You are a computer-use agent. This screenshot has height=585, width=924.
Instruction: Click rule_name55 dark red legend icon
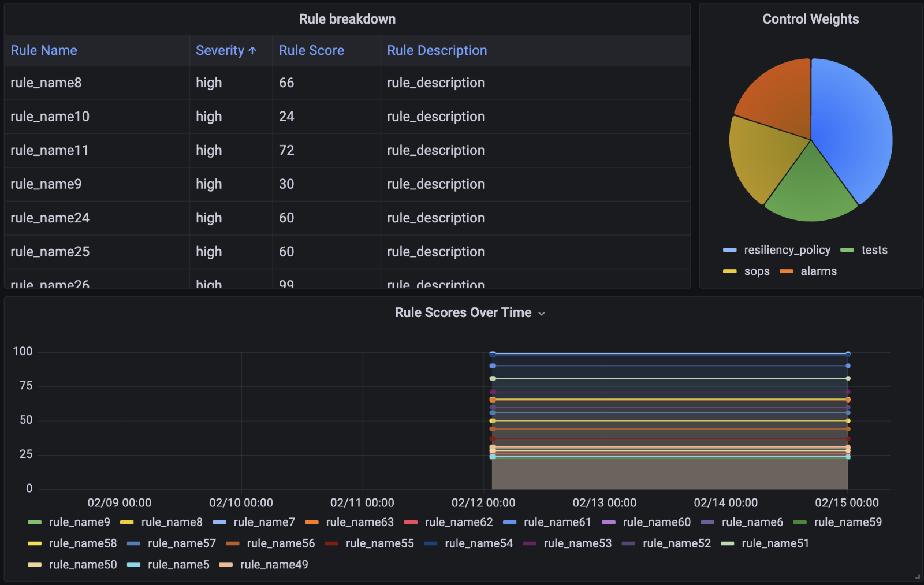click(x=331, y=543)
